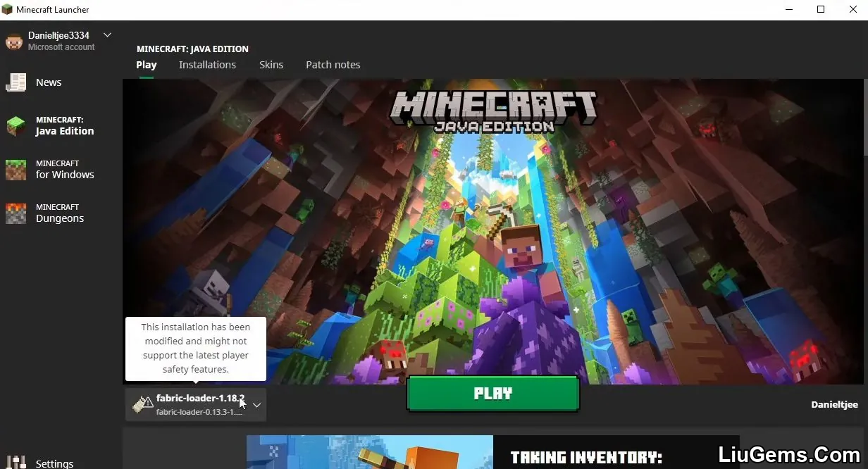
Task: Close the Minecraft Launcher window
Action: tap(852, 10)
